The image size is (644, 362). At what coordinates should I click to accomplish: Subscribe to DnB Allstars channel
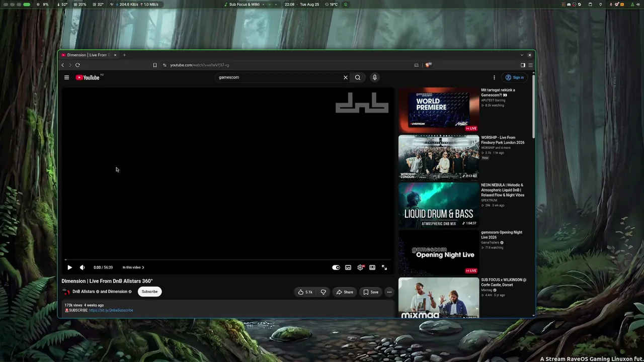tap(149, 292)
